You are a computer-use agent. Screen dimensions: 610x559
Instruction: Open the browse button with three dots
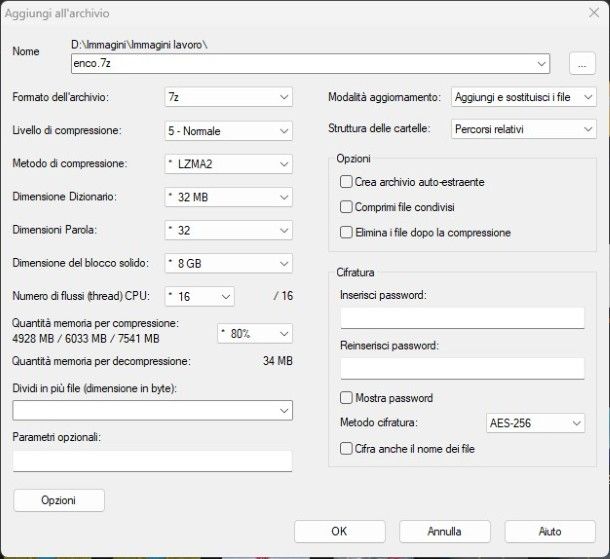point(582,63)
